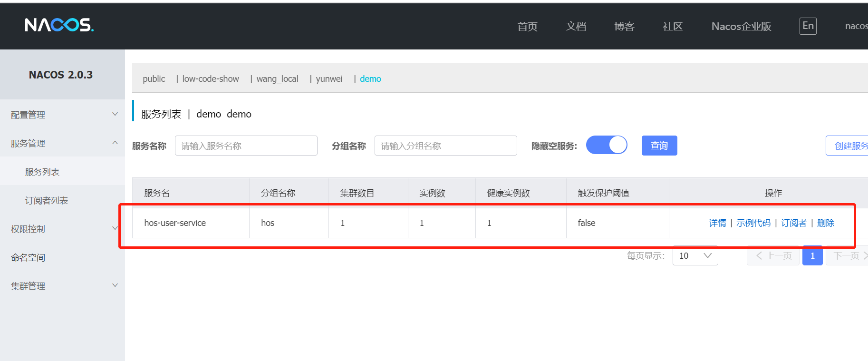868x361 pixels.
Task: Focus the 分组名称 input field
Action: (446, 146)
